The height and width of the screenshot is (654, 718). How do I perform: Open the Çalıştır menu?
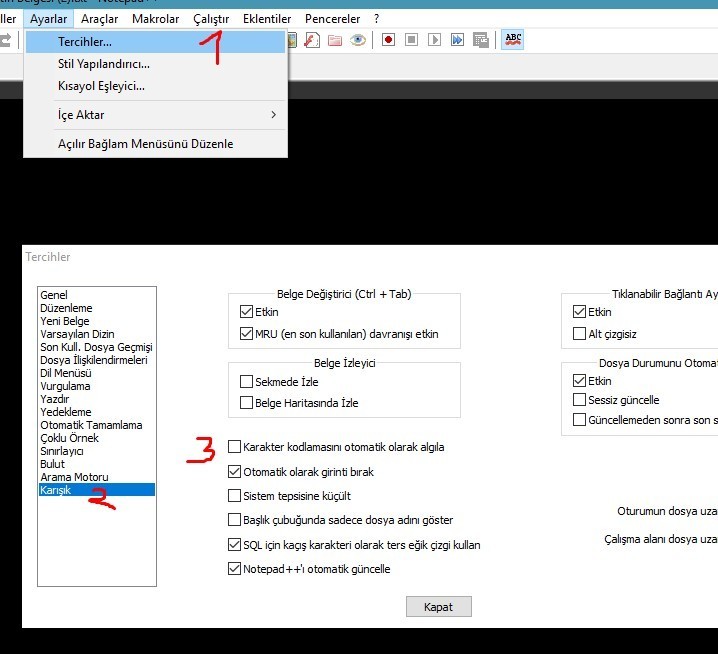pos(211,19)
